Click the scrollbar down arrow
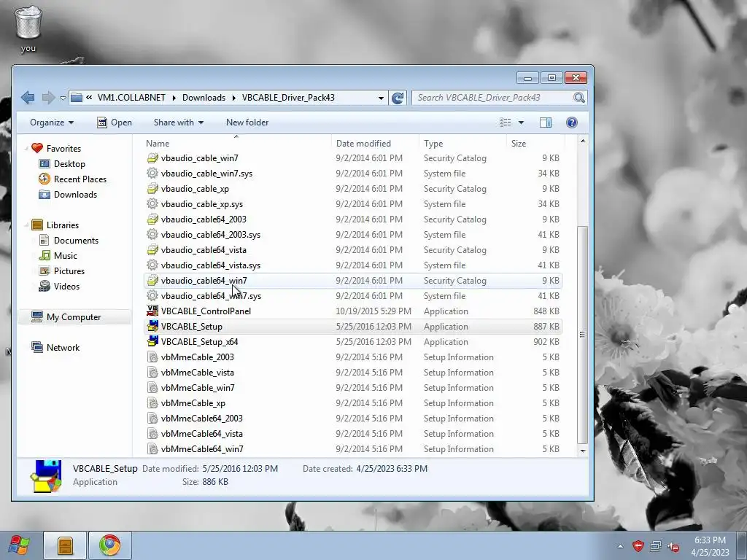Image resolution: width=747 pixels, height=560 pixels. 582,450
